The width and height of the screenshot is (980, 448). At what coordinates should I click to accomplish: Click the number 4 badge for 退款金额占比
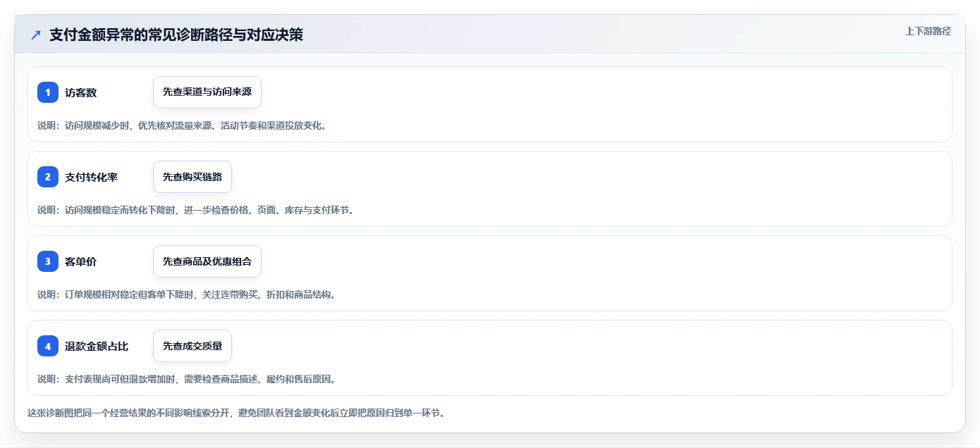(x=48, y=346)
